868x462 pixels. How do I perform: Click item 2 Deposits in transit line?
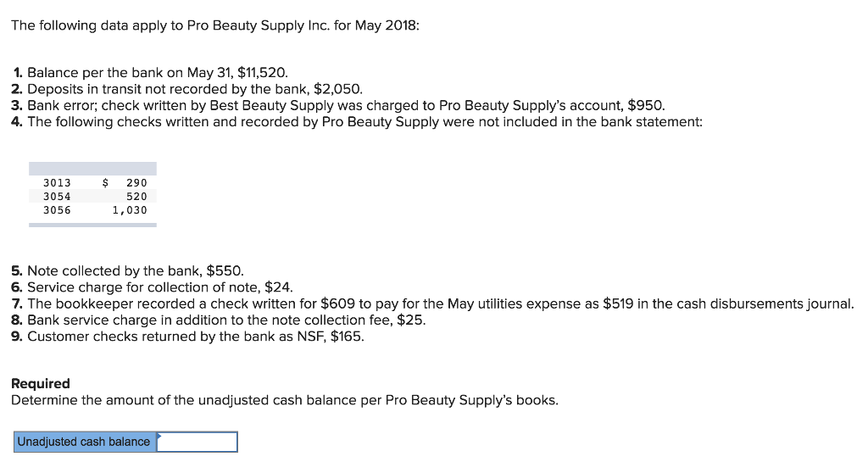coord(186,89)
